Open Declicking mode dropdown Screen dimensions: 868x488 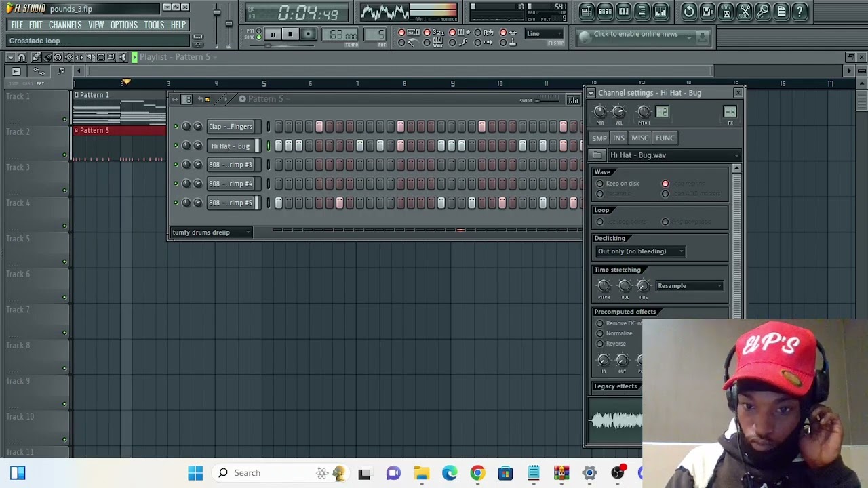click(640, 251)
